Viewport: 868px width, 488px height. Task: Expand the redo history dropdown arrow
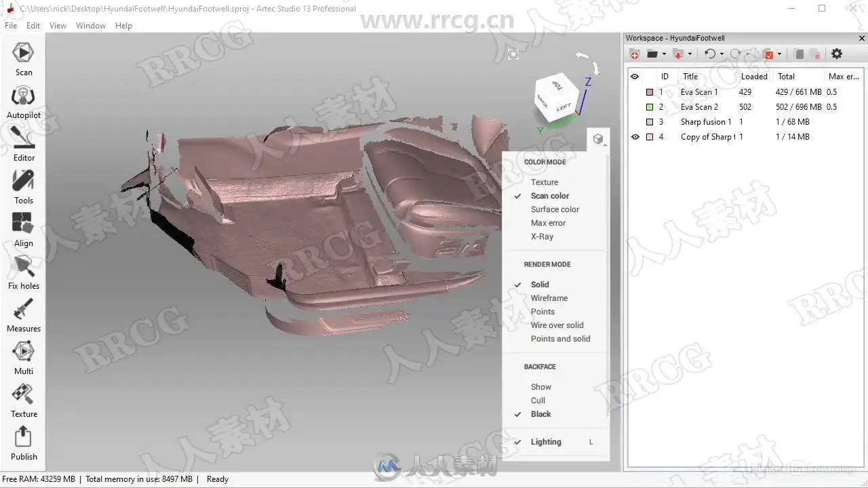click(747, 54)
